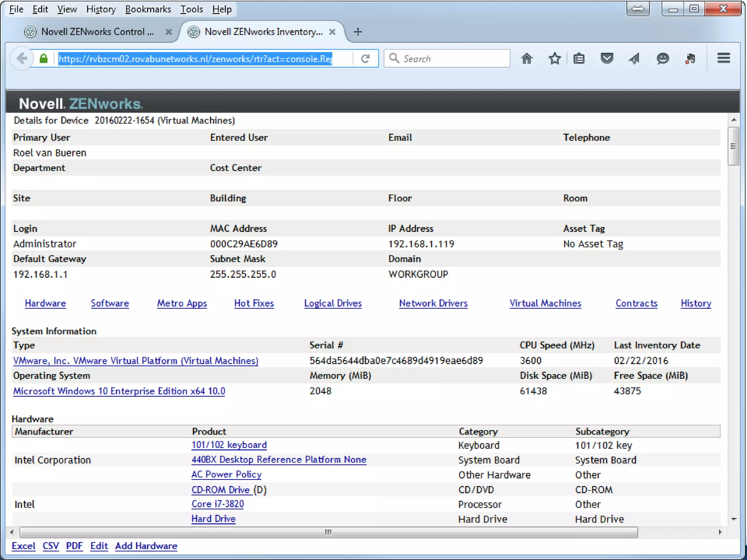Export report as PDF
The height and width of the screenshot is (560, 747).
pyautogui.click(x=74, y=546)
